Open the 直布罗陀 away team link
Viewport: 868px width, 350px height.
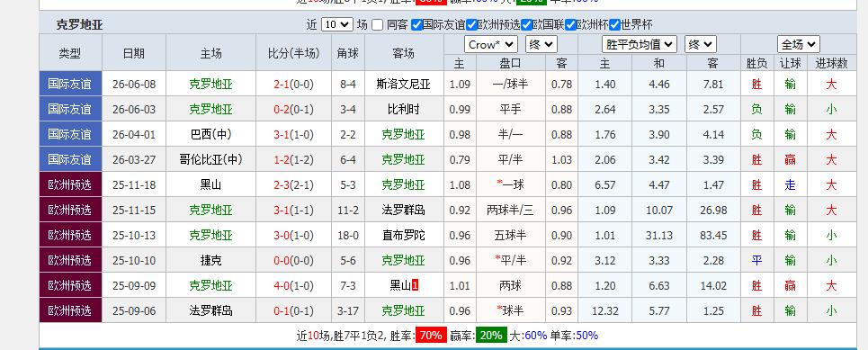point(404,236)
